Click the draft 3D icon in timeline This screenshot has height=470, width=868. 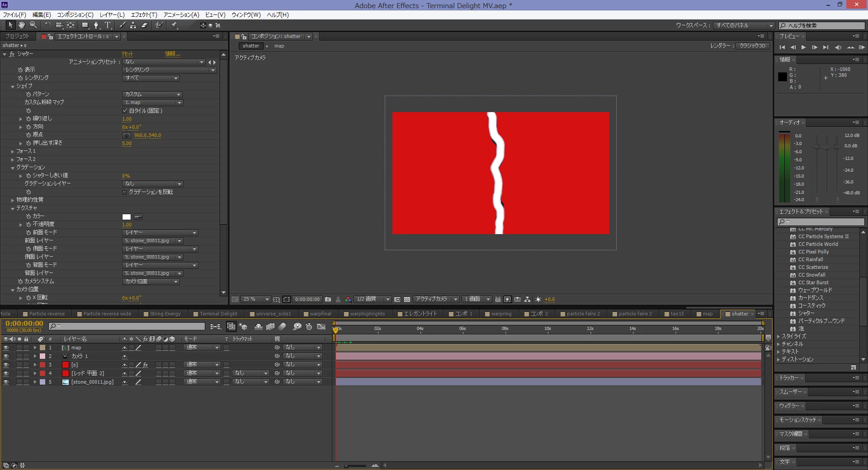click(243, 326)
